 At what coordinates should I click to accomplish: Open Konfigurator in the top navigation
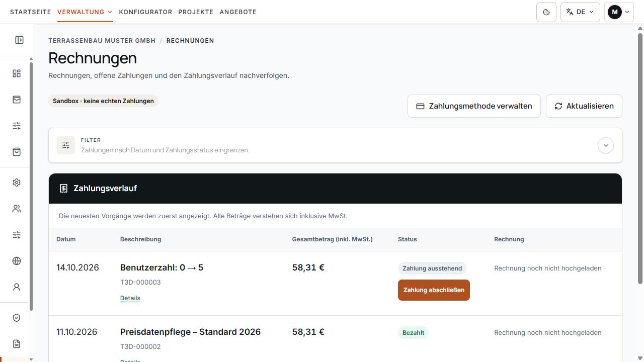145,12
